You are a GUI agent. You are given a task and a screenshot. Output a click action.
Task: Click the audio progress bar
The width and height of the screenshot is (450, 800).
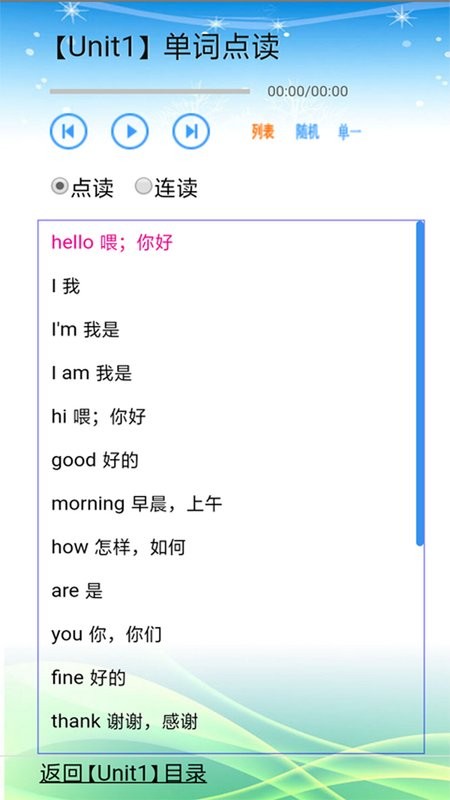(150, 91)
